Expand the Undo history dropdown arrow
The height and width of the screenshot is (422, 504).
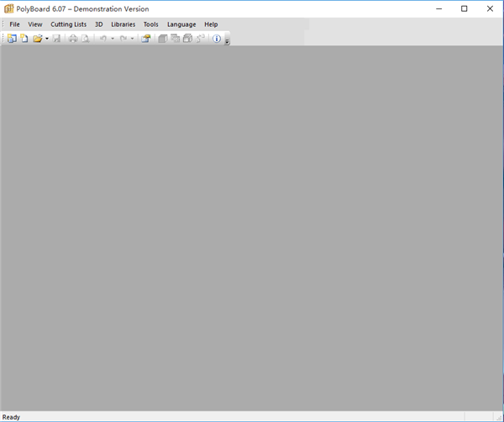click(113, 39)
